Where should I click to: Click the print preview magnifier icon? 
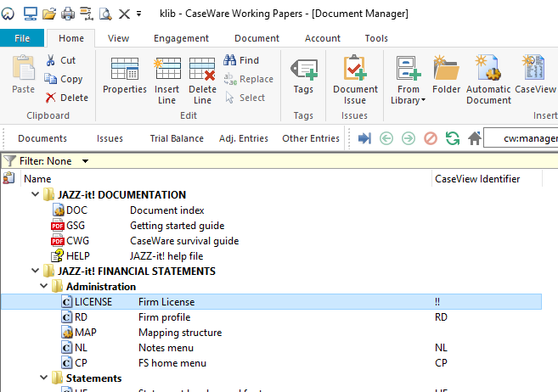pos(105,14)
